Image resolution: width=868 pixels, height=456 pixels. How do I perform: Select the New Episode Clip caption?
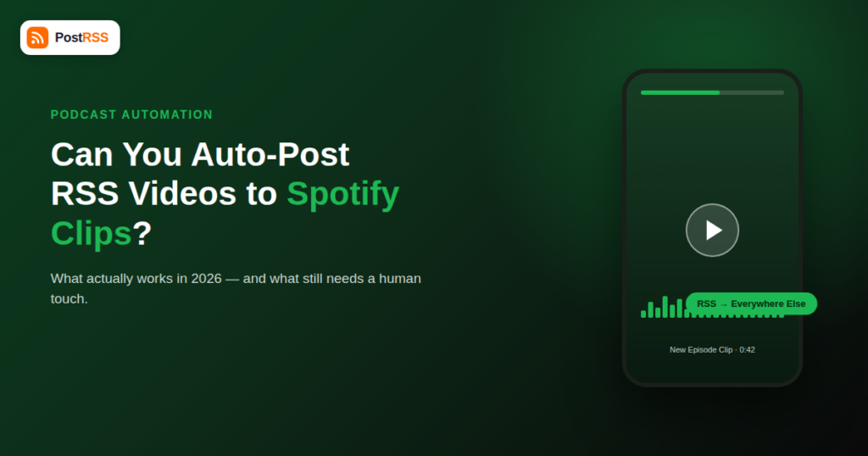tap(701, 350)
